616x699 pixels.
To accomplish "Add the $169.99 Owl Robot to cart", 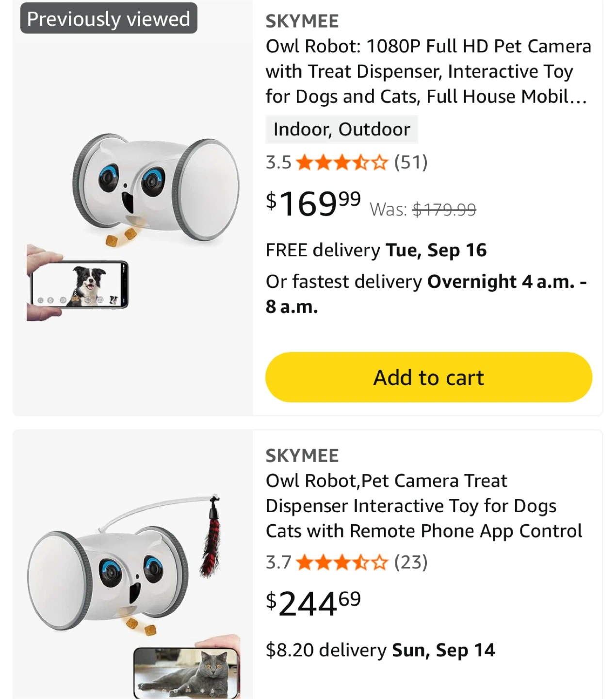I will [x=428, y=377].
